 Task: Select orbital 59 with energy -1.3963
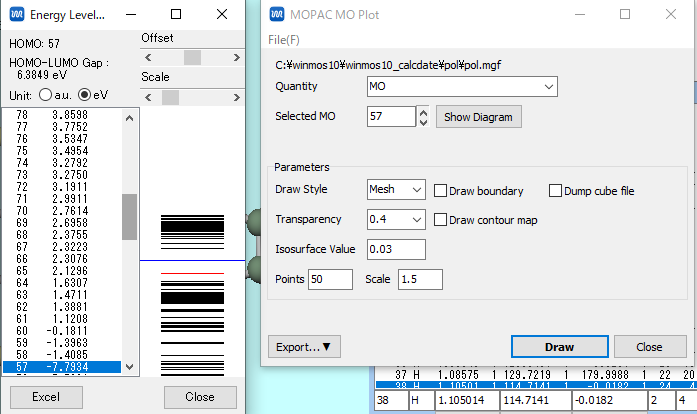point(62,343)
